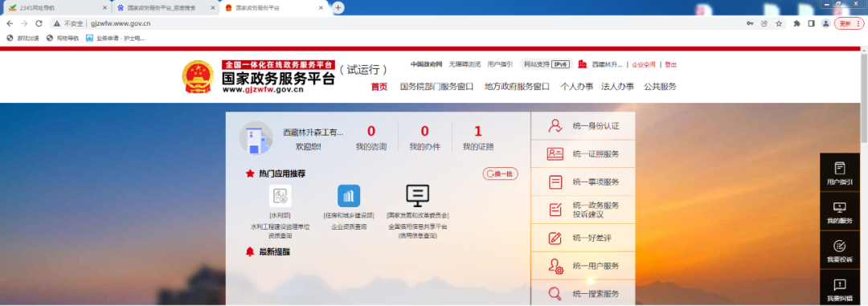Viewport: 868px width, 306px height.
Task: Click the 统一政务服务投诉建议 icon
Action: point(555,210)
